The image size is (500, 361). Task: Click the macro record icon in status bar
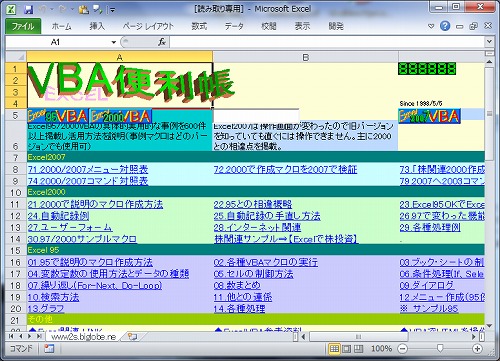pos(49,349)
